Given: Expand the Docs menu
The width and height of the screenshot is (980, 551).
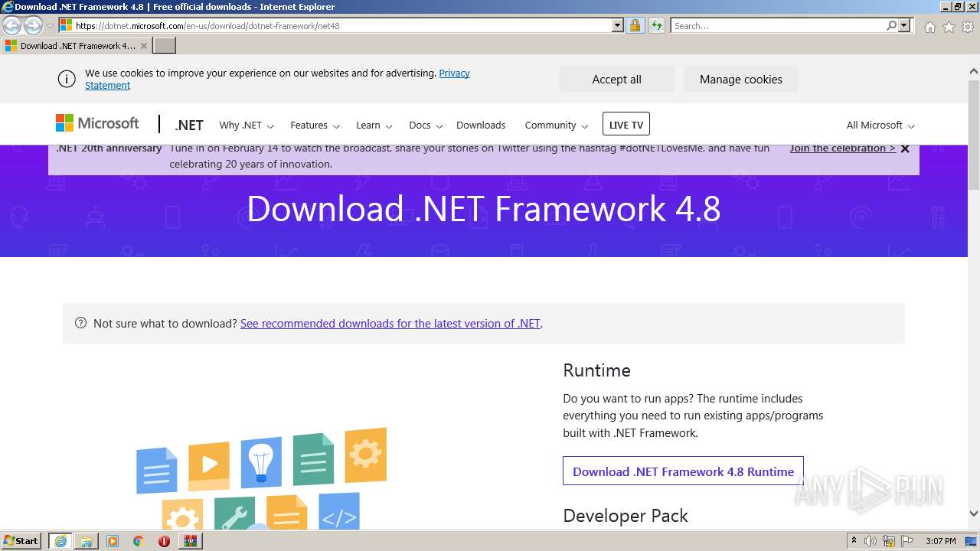Looking at the screenshot, I should (x=426, y=126).
